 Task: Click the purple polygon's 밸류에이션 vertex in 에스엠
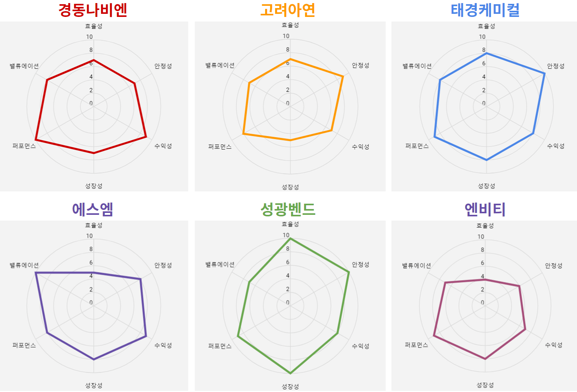point(36,273)
